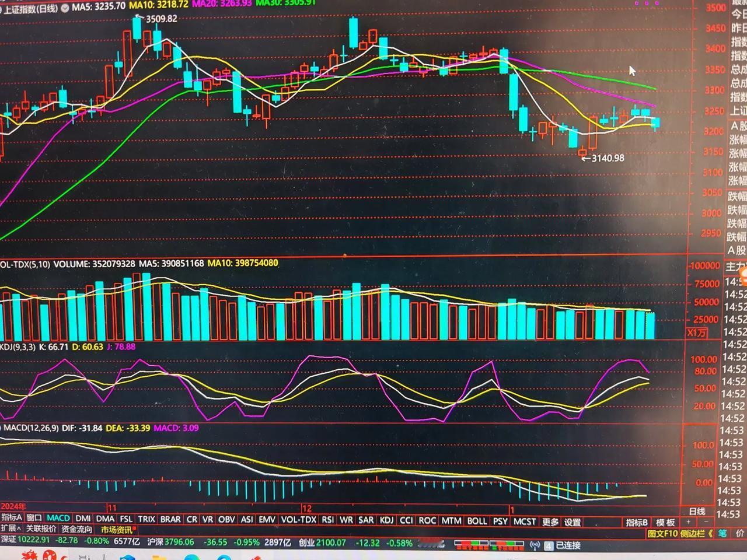Select the BOLL indicator tab
This screenshot has height=560, width=747.
[477, 520]
